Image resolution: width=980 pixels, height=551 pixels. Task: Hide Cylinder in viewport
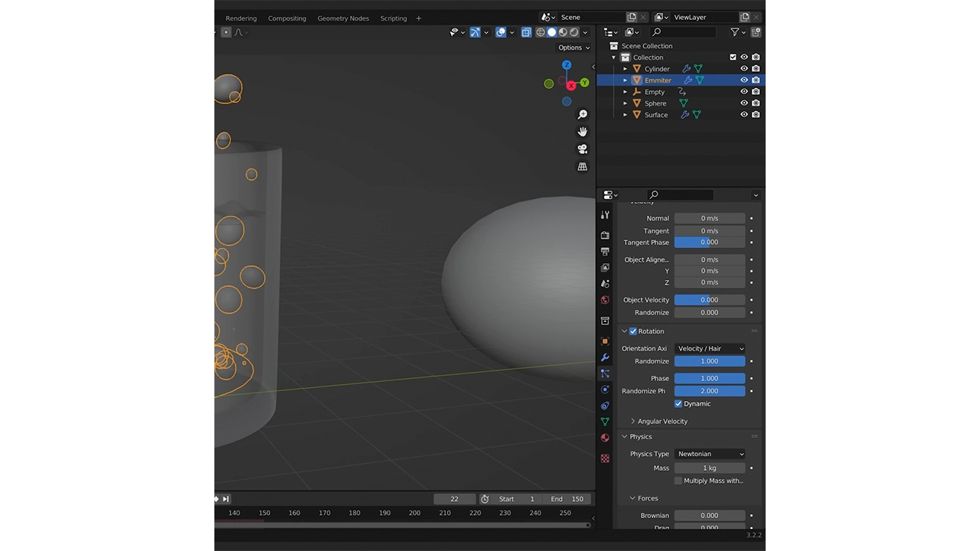(744, 69)
